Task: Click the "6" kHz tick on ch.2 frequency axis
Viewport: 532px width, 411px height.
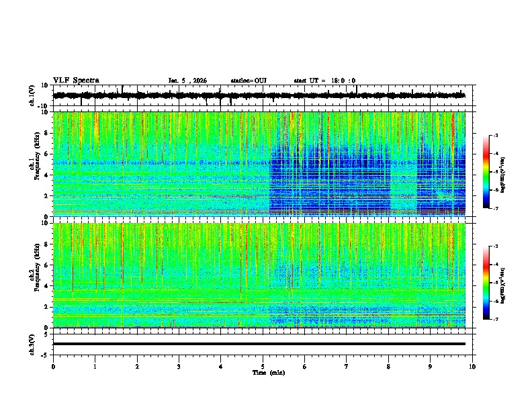Action: pos(46,265)
